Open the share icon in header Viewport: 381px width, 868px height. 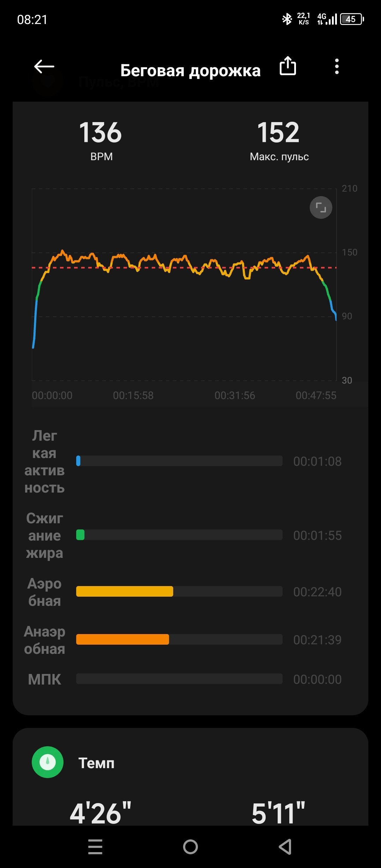coord(288,66)
